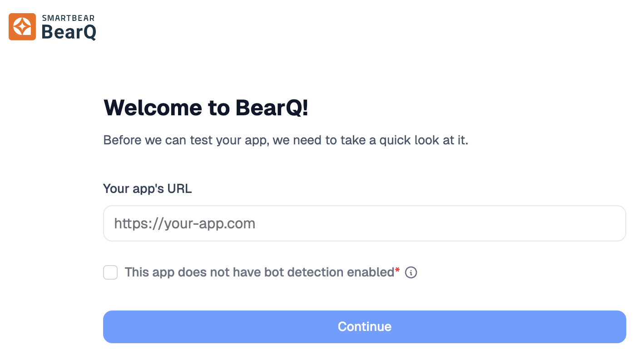Select the https://your-app.com placeholder field
Image resolution: width=644 pixels, height=360 pixels.
364,223
